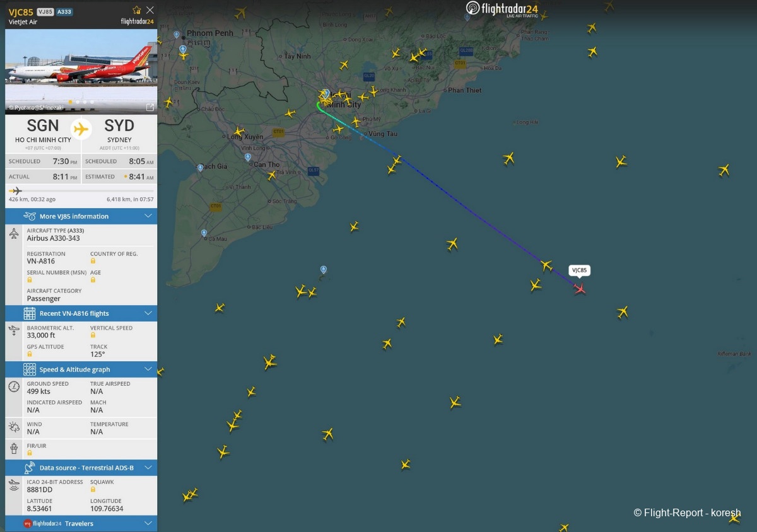The width and height of the screenshot is (757, 532).
Task: Click the selected red VJC85 aircraft icon
Action: (579, 288)
